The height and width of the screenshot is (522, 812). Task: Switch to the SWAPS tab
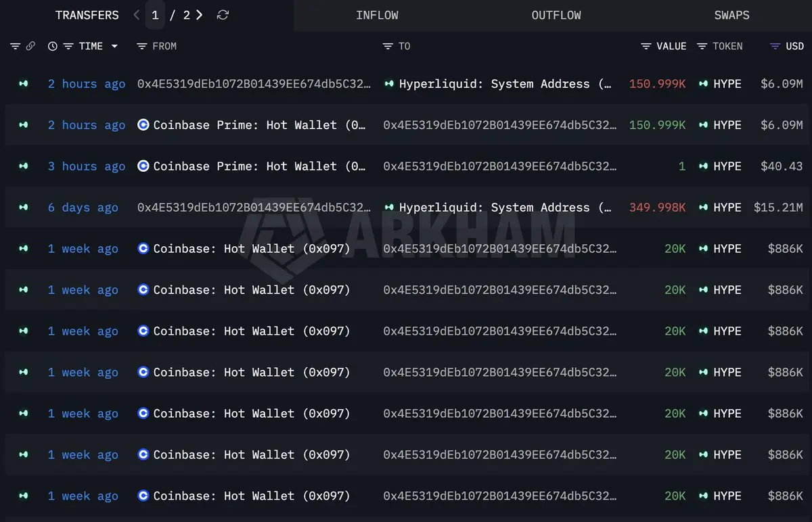(x=731, y=15)
